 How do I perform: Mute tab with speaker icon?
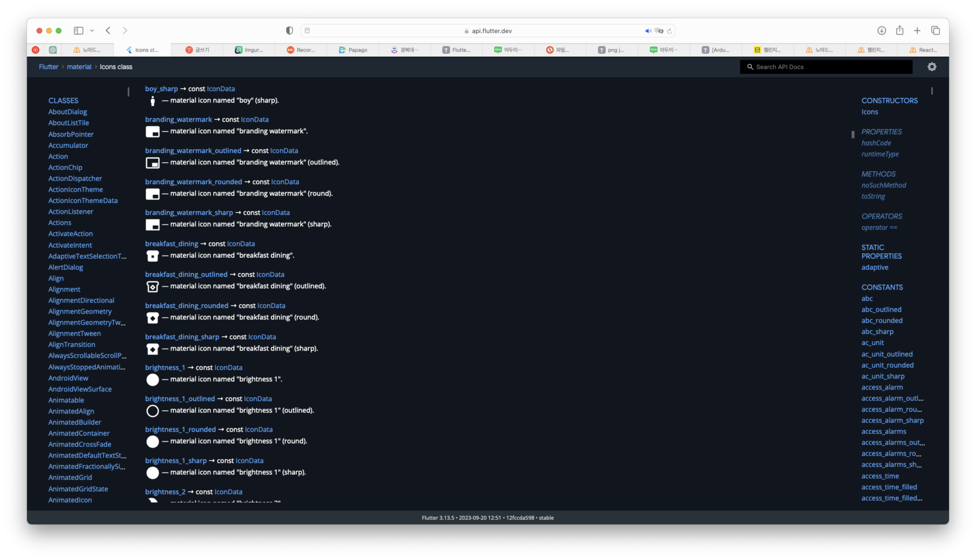[648, 31]
